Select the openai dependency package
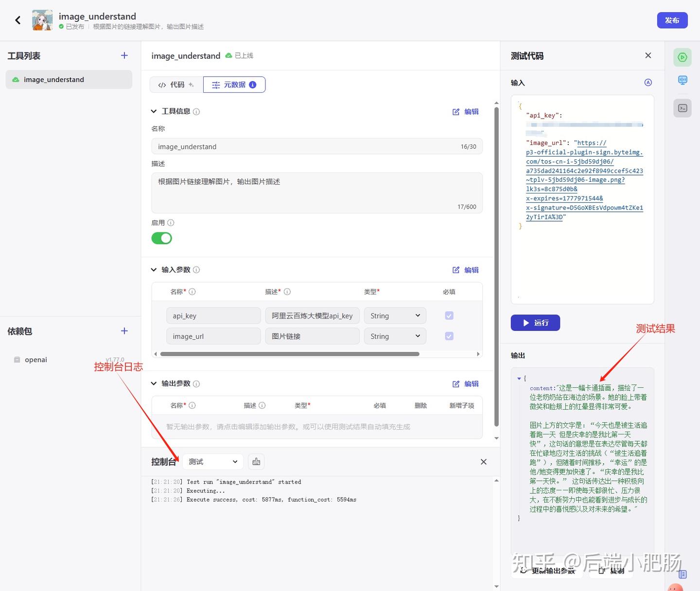The height and width of the screenshot is (591, 700). pos(36,360)
